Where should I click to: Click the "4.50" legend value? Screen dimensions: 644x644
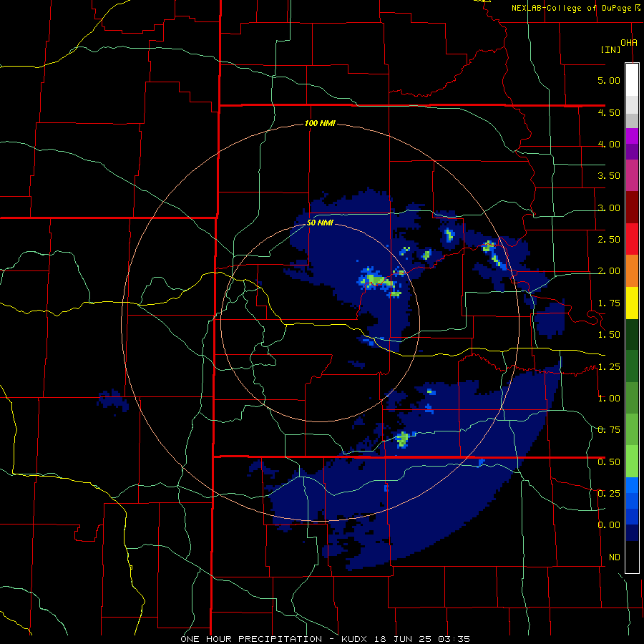click(x=609, y=112)
